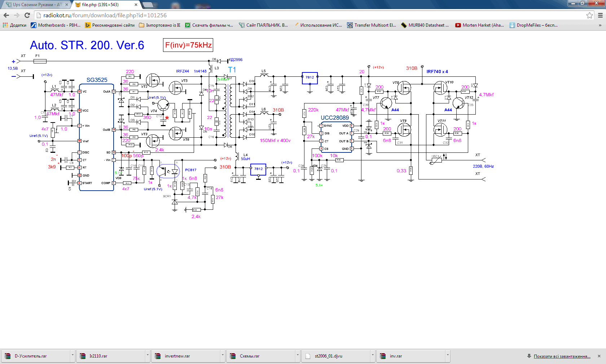Close the file.php tab
Image resolution: width=606 pixels, height=364 pixels.
[136, 5]
